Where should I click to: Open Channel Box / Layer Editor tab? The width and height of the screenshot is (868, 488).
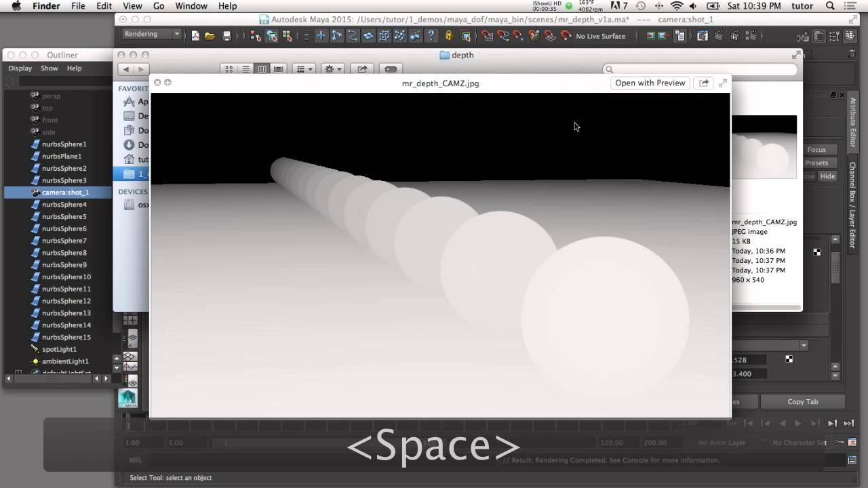(x=853, y=205)
